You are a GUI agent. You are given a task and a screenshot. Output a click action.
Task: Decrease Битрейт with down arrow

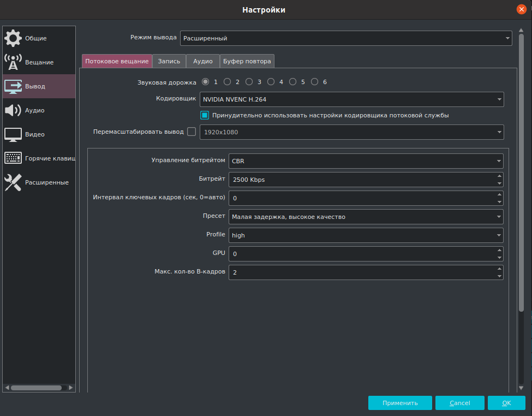pos(499,183)
